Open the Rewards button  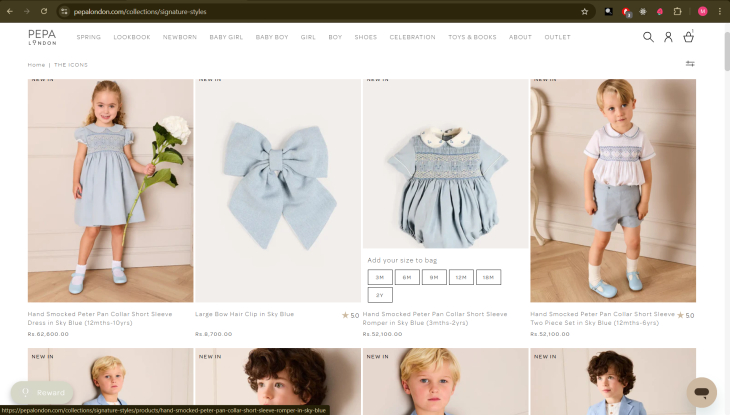(42, 393)
